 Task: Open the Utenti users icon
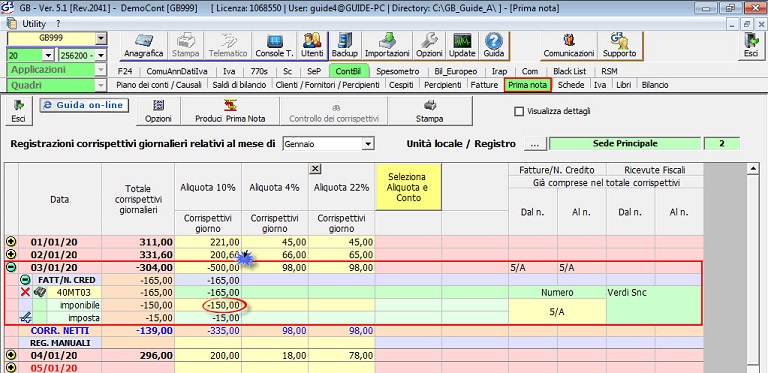click(312, 46)
